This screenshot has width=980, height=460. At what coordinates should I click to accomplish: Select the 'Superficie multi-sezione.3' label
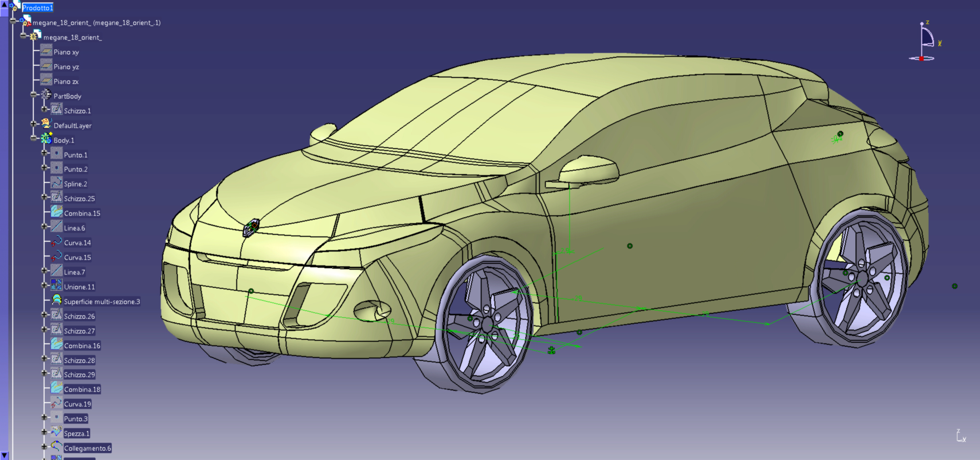pos(102,302)
